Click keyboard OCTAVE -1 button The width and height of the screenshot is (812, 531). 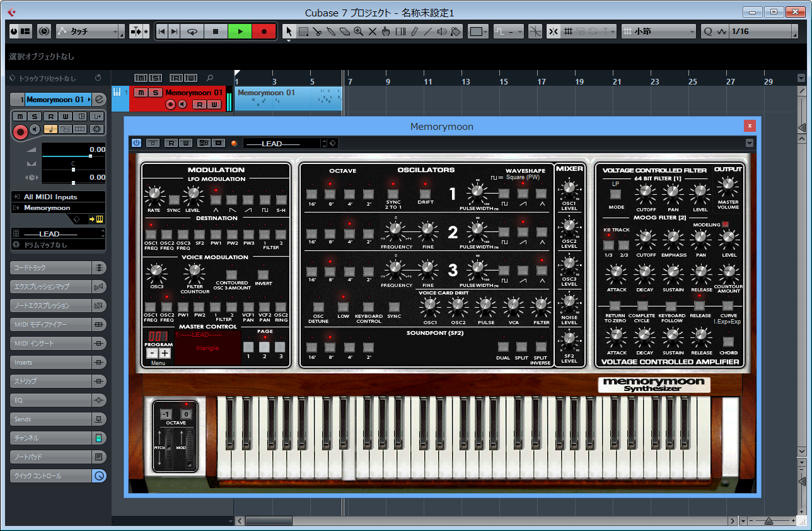pyautogui.click(x=166, y=414)
